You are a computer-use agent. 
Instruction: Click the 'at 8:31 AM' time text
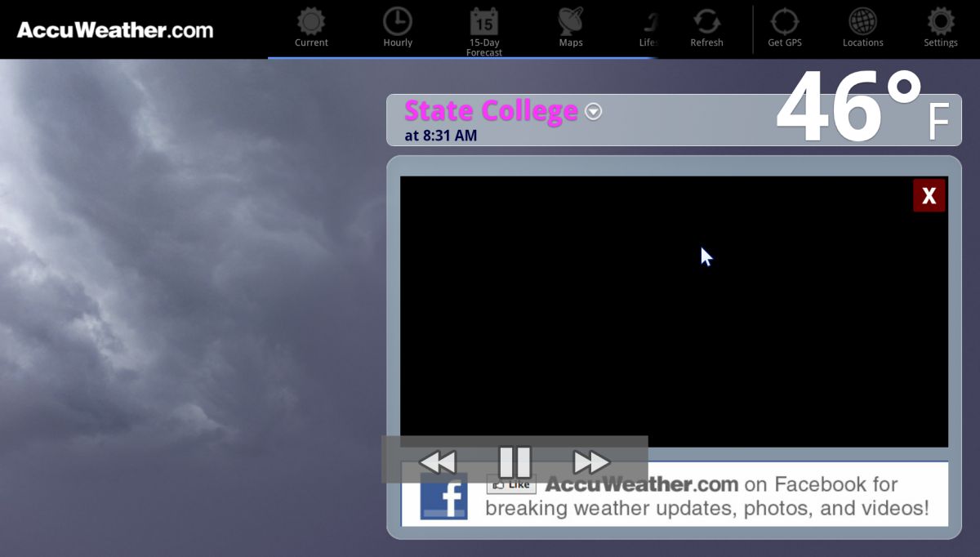click(x=440, y=136)
